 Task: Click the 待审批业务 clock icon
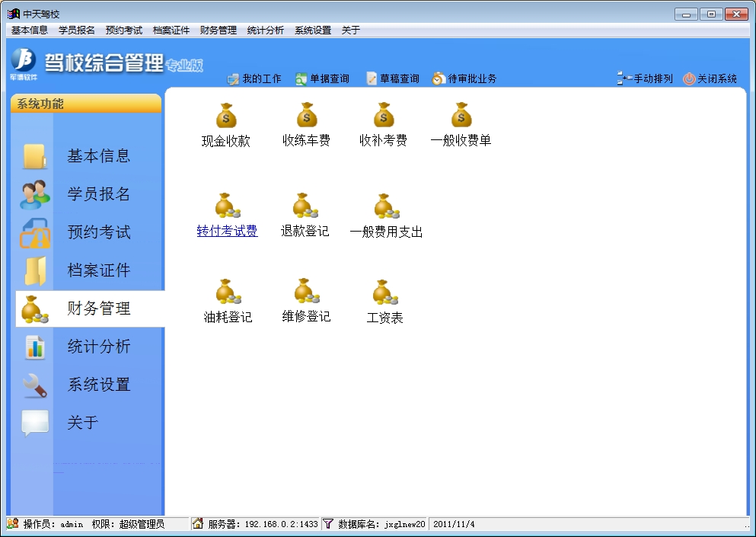439,78
